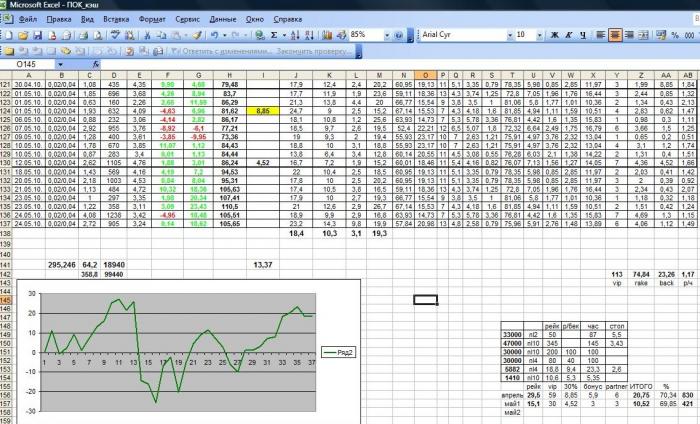Expand the paste options dropdown arrow
700x424 pixels.
(x=186, y=35)
